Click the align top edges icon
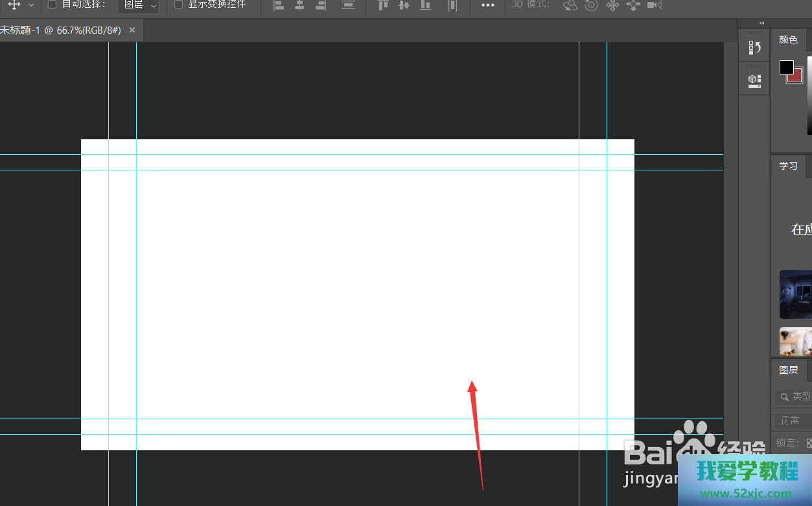This screenshot has height=506, width=812. coord(383,5)
